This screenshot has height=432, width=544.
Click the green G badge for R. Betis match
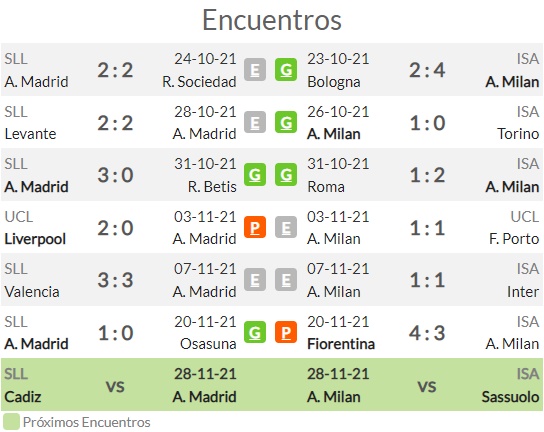click(255, 175)
